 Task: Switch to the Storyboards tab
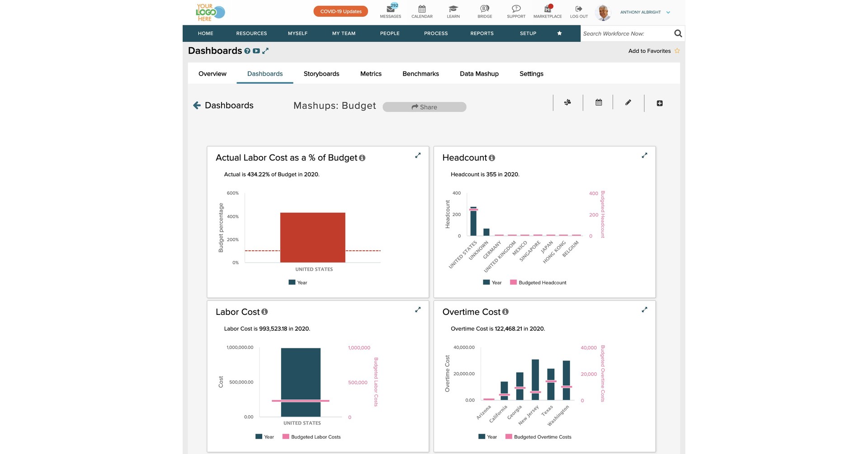(x=321, y=74)
